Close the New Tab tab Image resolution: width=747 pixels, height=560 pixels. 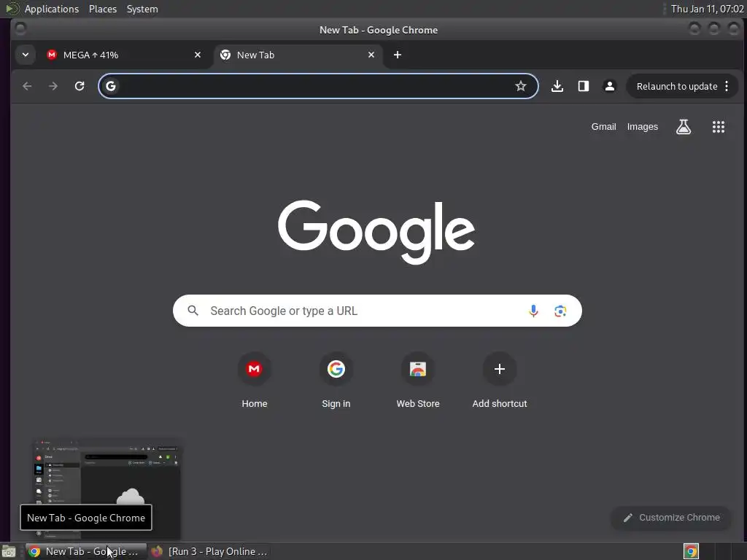tap(371, 55)
